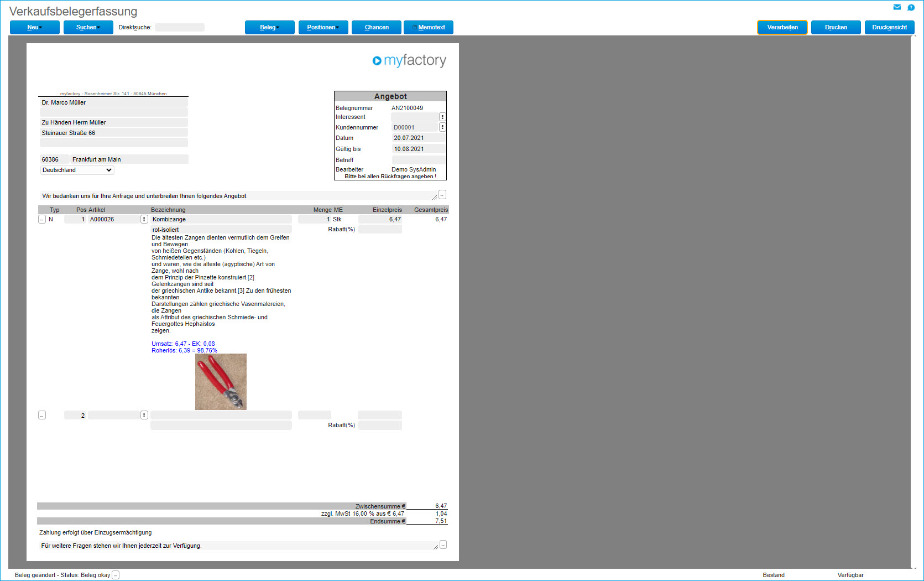Click the Direktsuche search field
The height and width of the screenshot is (581, 924).
(x=180, y=27)
